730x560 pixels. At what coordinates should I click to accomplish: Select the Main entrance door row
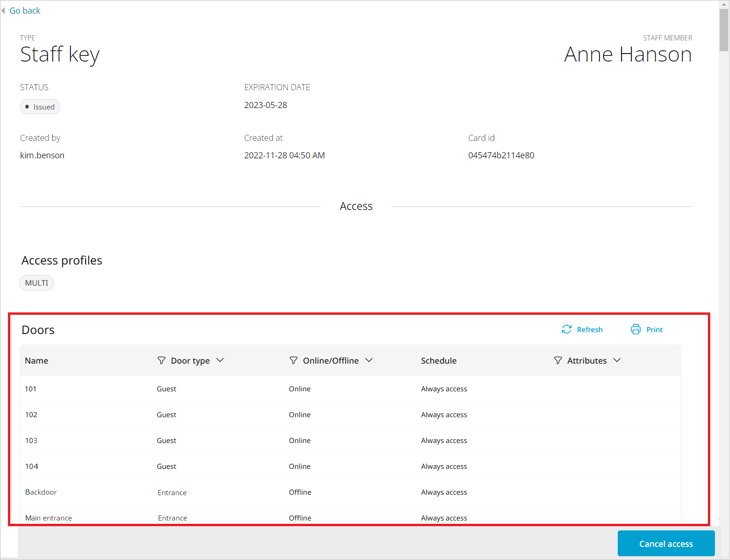point(48,517)
